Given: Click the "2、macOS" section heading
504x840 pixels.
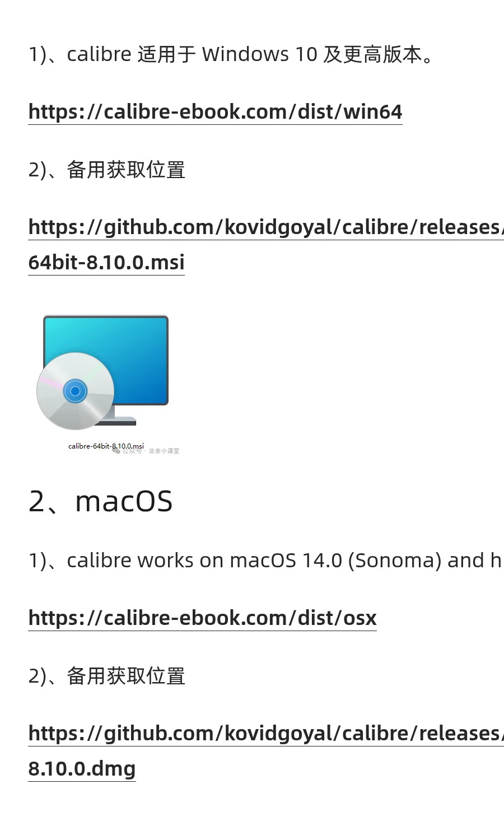Looking at the screenshot, I should (100, 501).
